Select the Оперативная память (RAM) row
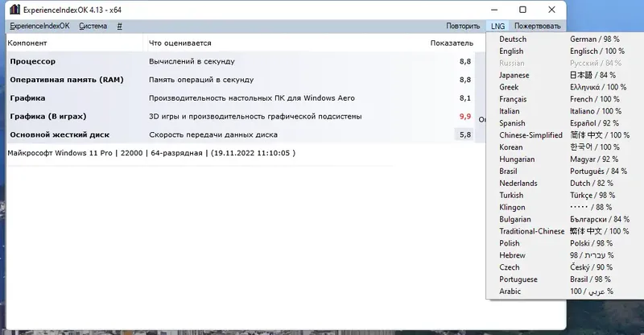Screen dimensions: 644x335 coord(240,80)
